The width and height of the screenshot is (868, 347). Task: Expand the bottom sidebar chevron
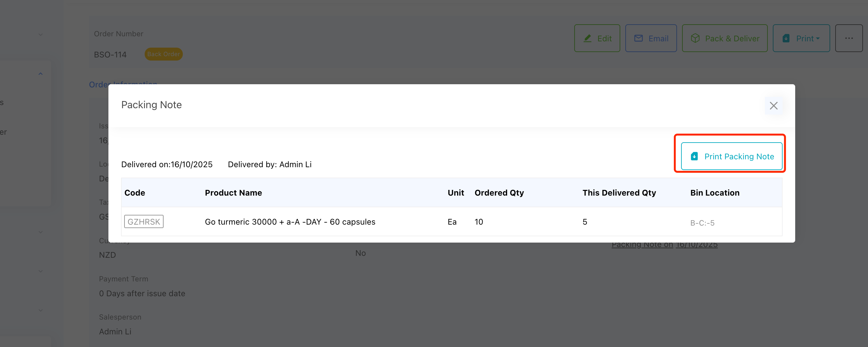[x=40, y=310]
